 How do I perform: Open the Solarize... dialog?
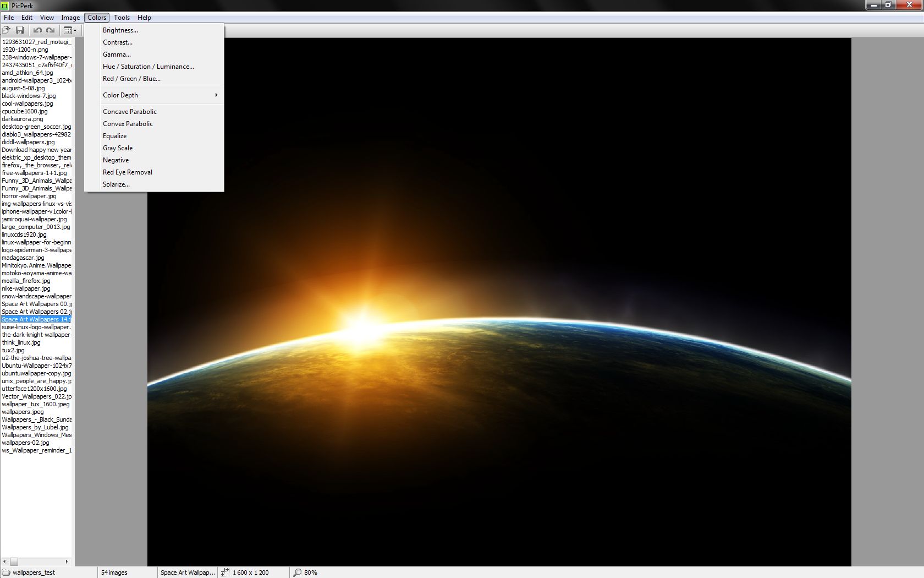tap(154, 184)
